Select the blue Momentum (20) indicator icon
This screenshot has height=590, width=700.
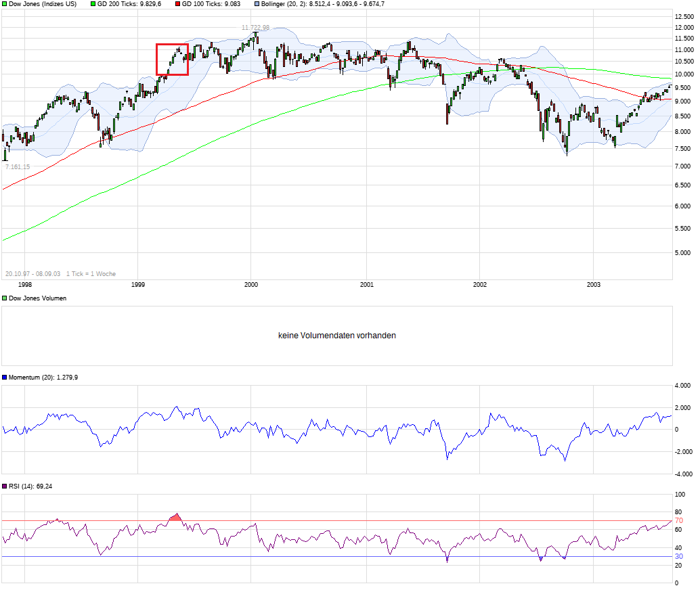pos(3,376)
